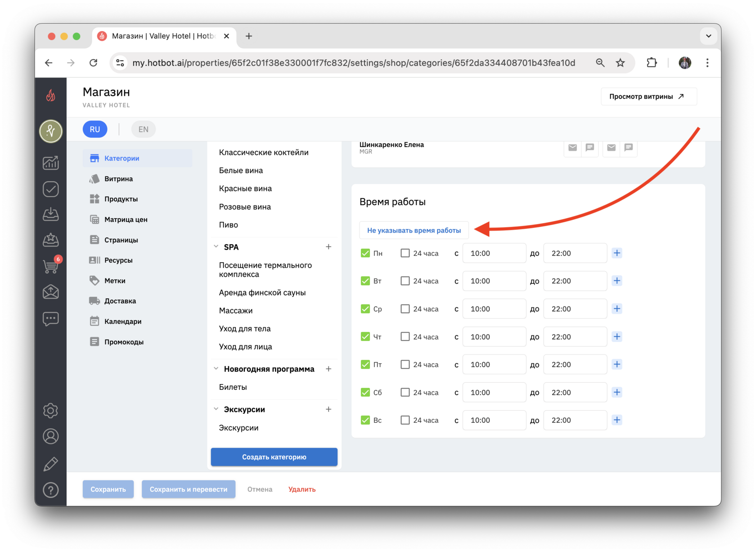Add time interval for Пт row
Image resolution: width=756 pixels, height=552 pixels.
[617, 364]
